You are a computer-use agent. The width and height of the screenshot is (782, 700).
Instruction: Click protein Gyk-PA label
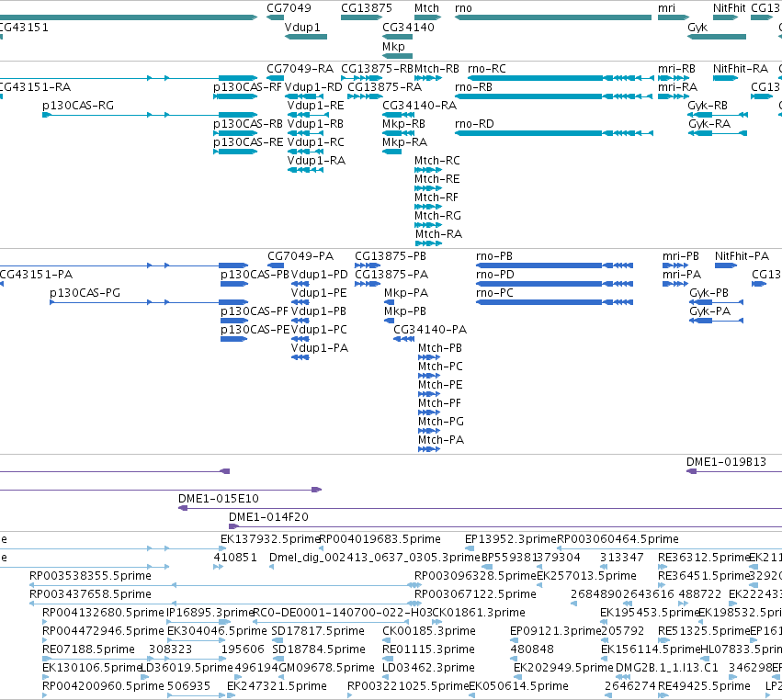[709, 311]
